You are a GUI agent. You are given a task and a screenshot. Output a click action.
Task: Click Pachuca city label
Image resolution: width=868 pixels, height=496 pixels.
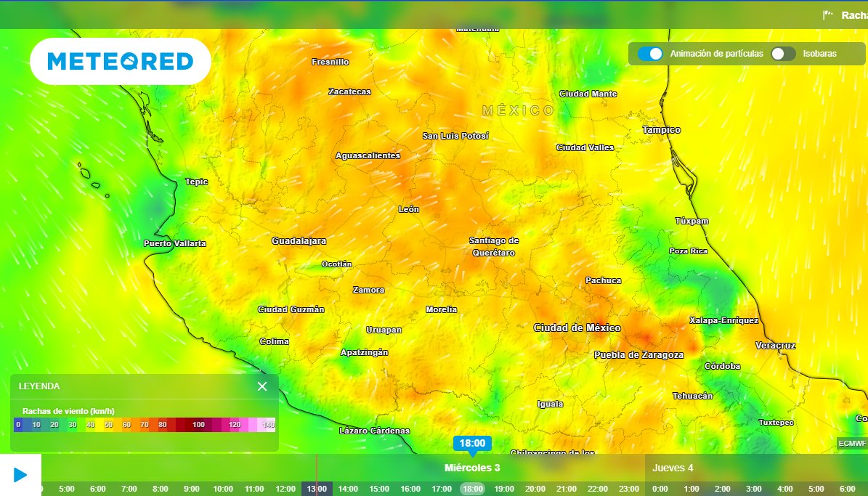(604, 280)
